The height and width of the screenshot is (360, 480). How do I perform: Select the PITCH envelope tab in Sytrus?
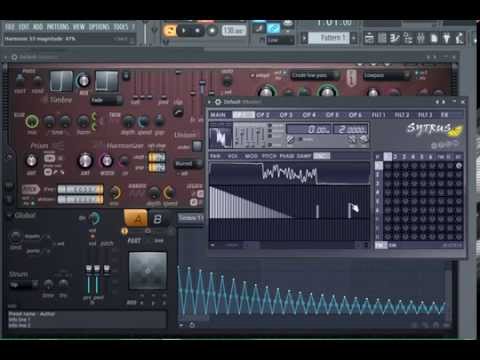pos(269,156)
